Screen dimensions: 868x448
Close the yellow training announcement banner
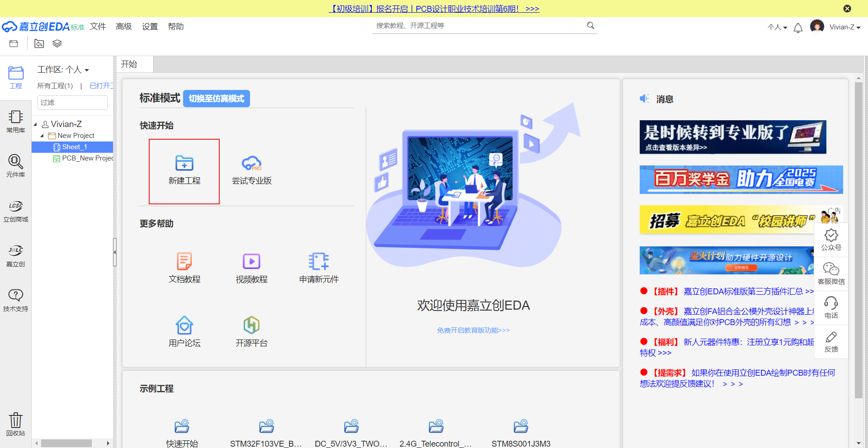coord(847,9)
